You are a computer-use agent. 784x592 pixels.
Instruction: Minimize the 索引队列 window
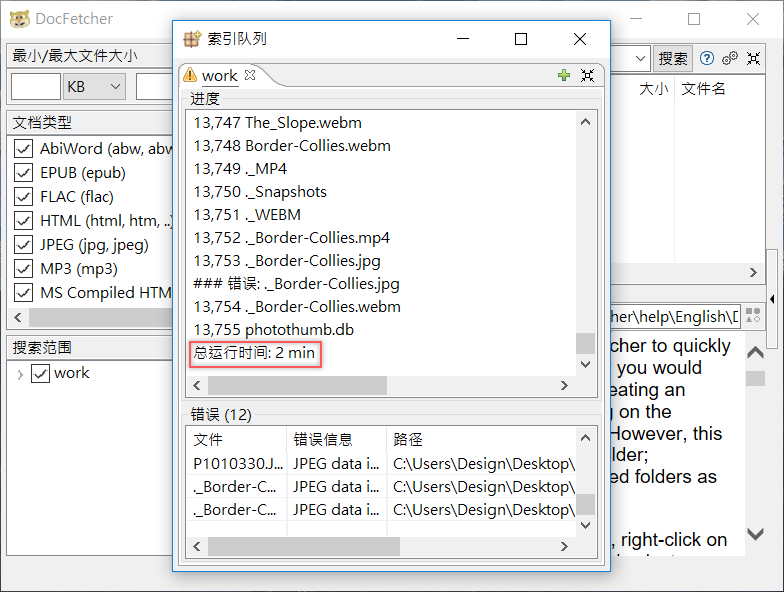[x=463, y=38]
